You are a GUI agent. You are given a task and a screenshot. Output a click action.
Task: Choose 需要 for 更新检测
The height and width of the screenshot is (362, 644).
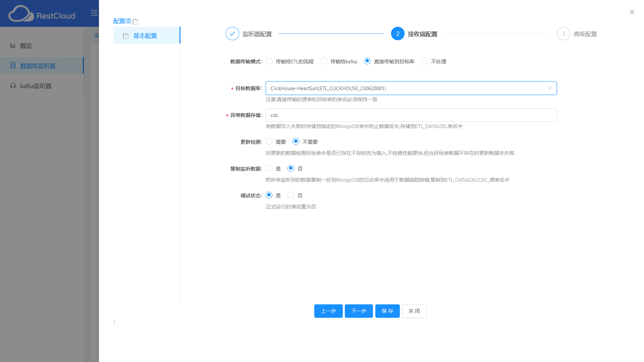point(269,141)
